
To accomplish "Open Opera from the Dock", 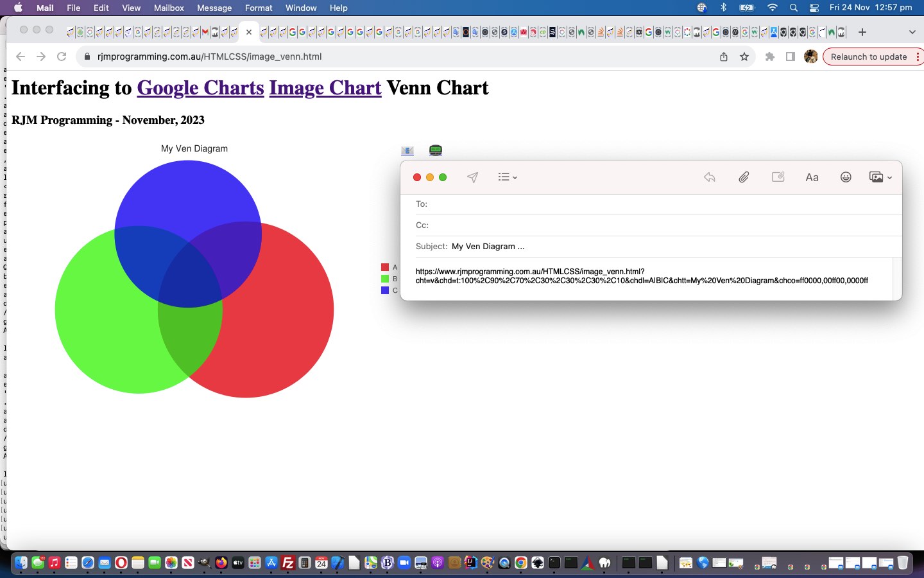I will pos(121,563).
